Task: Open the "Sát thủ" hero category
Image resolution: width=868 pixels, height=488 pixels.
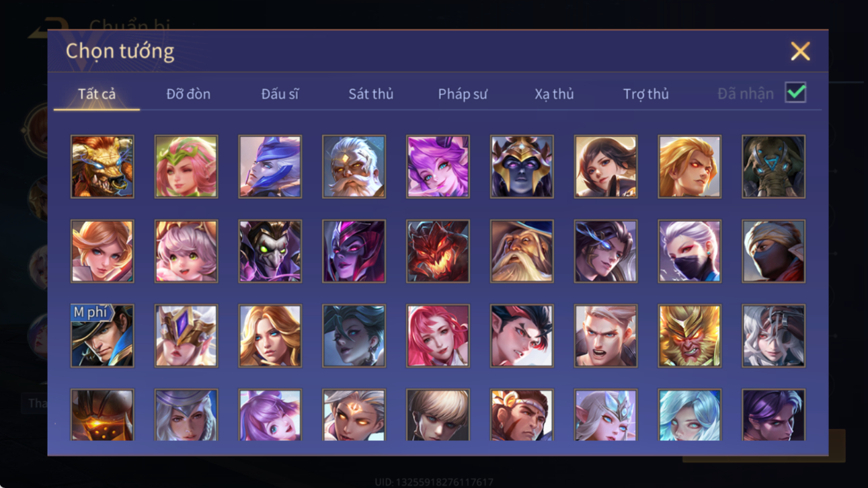Action: [370, 94]
